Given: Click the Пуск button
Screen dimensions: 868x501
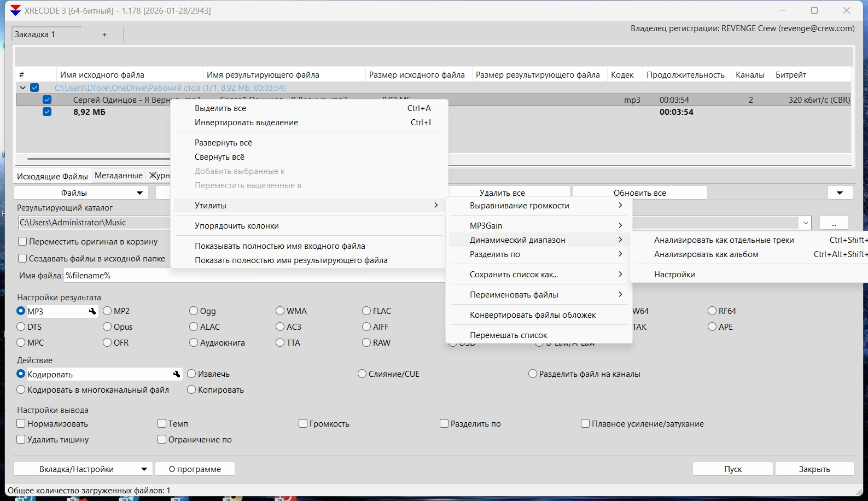Looking at the screenshot, I should tap(733, 469).
